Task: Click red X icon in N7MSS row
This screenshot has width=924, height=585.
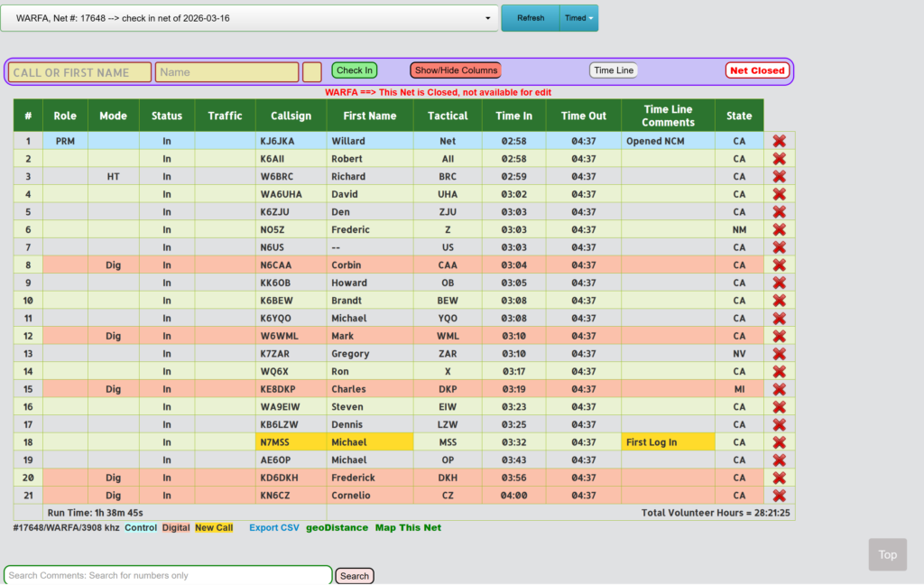Action: pos(779,442)
